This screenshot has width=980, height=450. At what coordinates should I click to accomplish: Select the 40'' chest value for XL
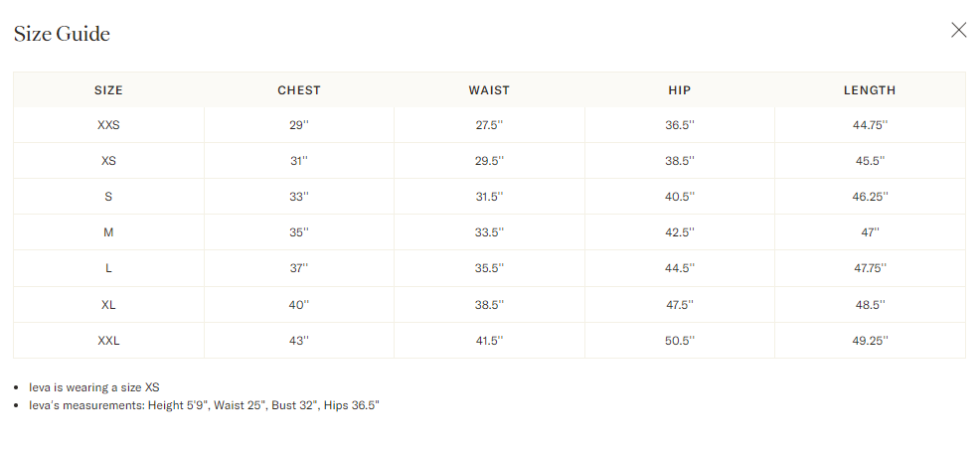pos(299,305)
